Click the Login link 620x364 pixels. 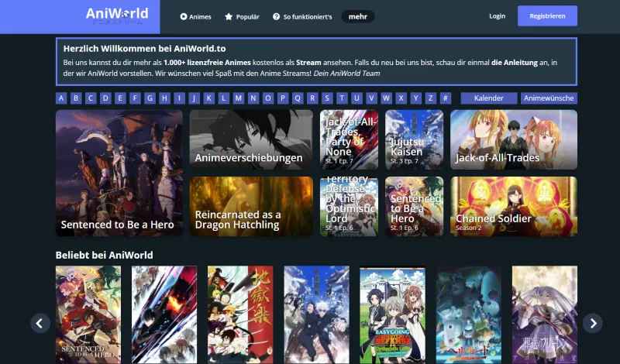tap(497, 16)
